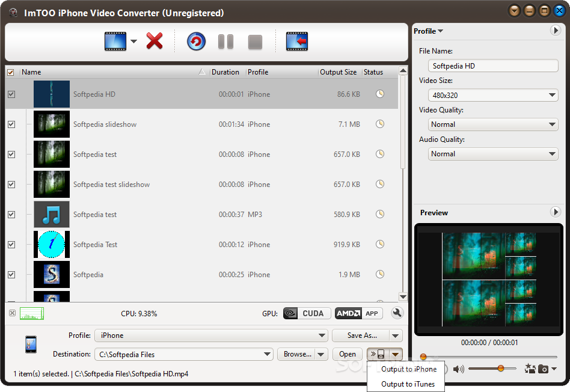Remove selected file with red X
The height and width of the screenshot is (392, 570).
click(155, 41)
